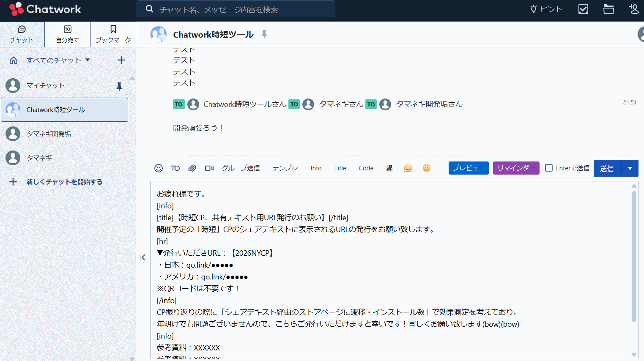Click the round smiling emoji icon in toolbar
The height and width of the screenshot is (361, 644).
tap(427, 168)
